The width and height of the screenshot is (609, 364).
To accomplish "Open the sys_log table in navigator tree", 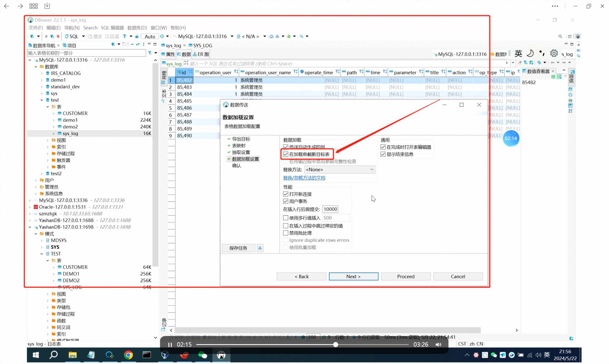I will 70,133.
